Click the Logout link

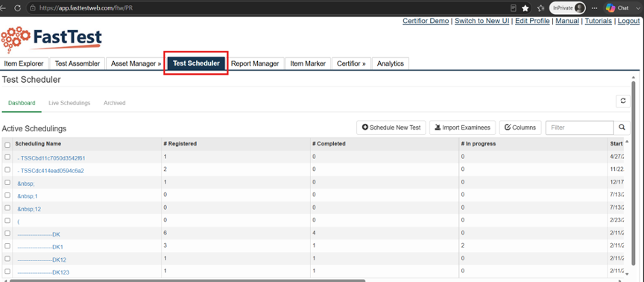click(x=628, y=21)
